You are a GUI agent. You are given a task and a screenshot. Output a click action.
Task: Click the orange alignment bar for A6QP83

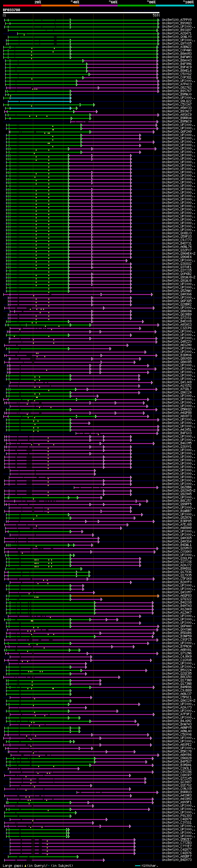coord(115,596)
